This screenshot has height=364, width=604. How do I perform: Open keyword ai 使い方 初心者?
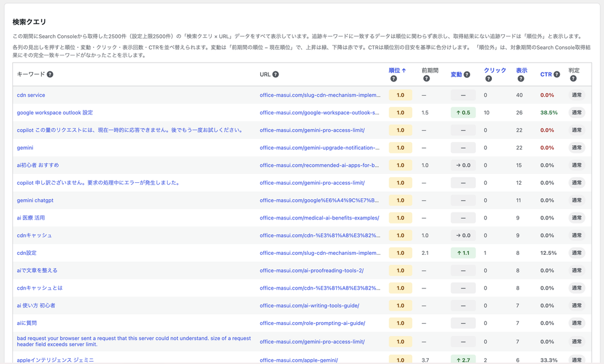(x=36, y=306)
